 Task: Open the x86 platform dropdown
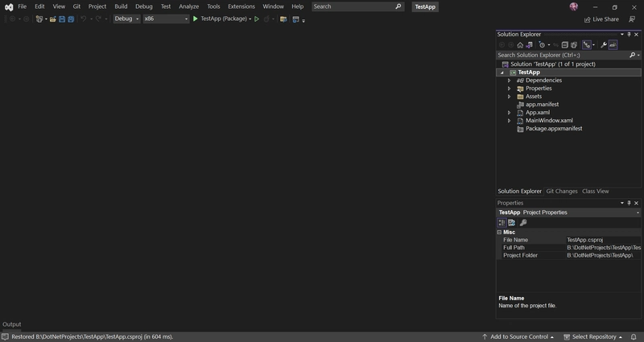click(166, 19)
